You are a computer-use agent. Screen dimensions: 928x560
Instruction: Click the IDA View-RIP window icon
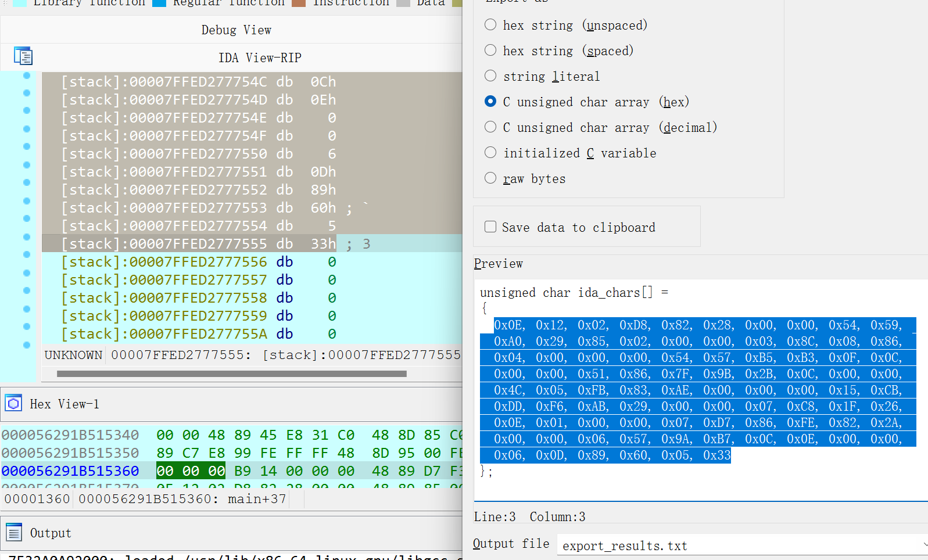(x=23, y=56)
